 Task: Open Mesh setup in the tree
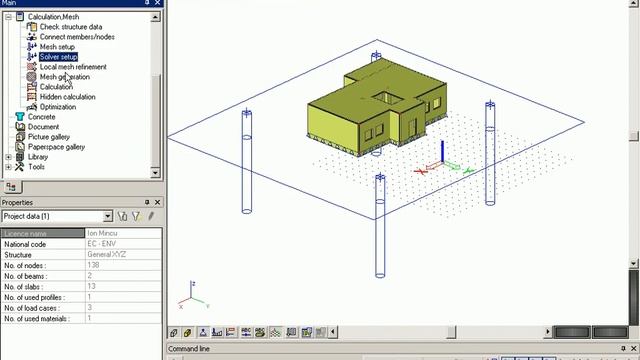point(57,47)
